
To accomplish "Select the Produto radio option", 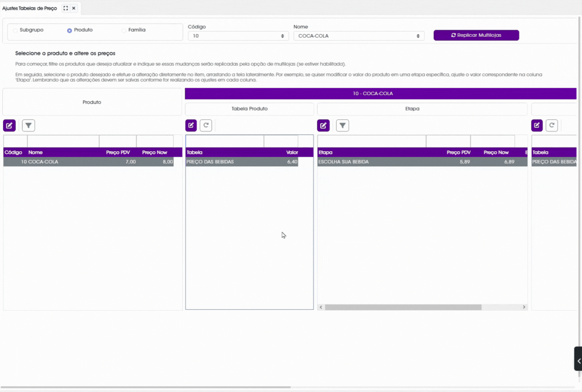I will point(69,30).
